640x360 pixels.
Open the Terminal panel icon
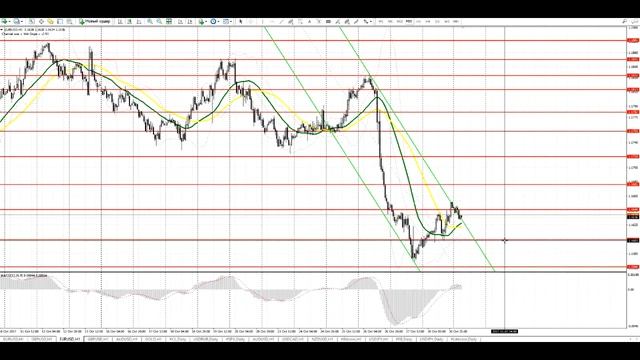pyautogui.click(x=60, y=21)
